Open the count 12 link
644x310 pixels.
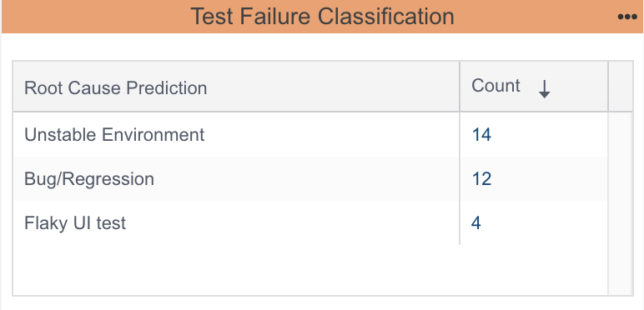(x=481, y=179)
